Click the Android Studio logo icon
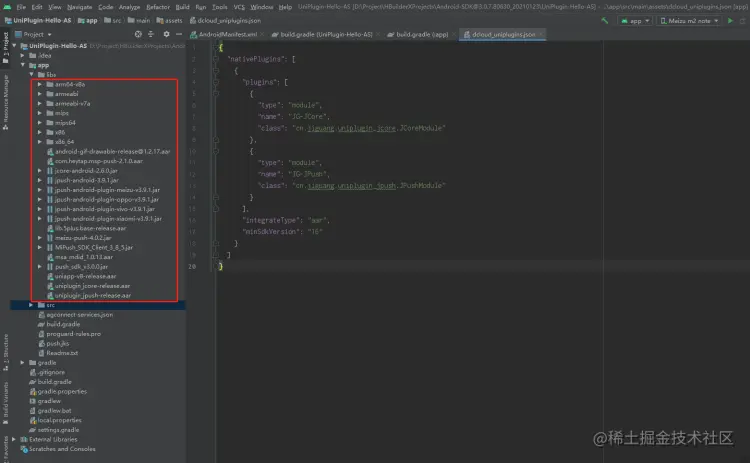Screen dimensions: 750x463 [x=7, y=7]
